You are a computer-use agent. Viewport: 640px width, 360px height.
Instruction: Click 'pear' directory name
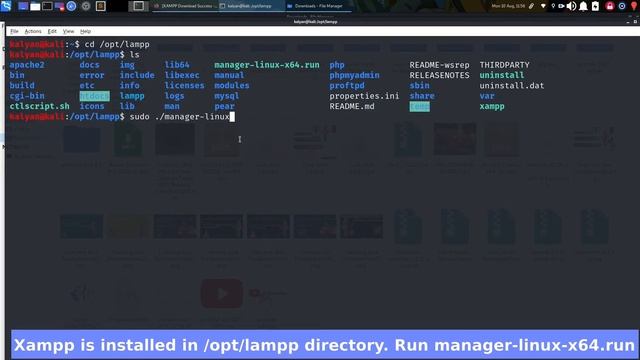224,106
